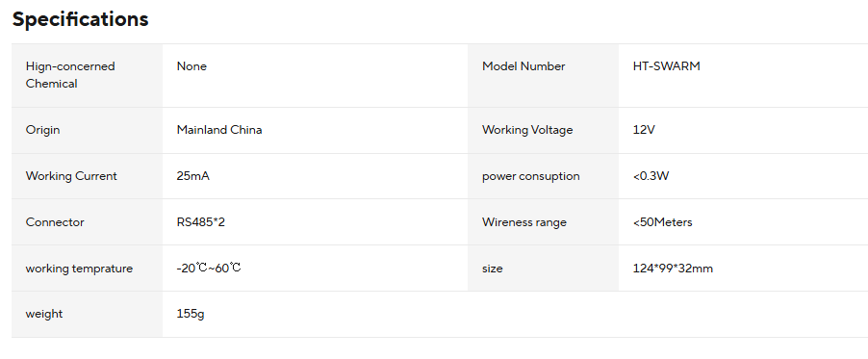Select the 124*99*32mm size value
Viewport: 868px width, 359px height.
673,269
